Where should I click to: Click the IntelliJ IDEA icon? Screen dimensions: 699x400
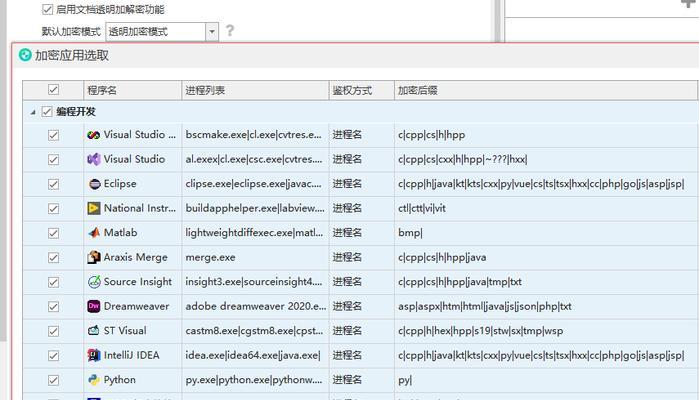pos(94,355)
